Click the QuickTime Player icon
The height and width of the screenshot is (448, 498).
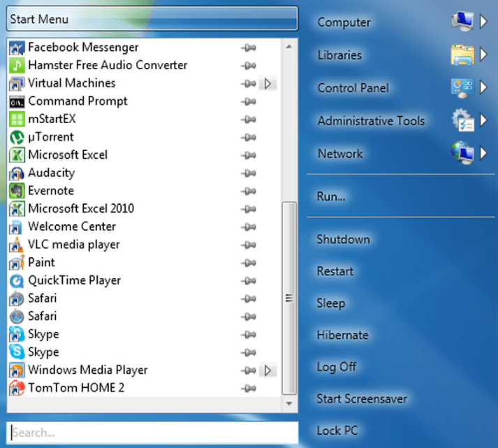click(x=17, y=280)
